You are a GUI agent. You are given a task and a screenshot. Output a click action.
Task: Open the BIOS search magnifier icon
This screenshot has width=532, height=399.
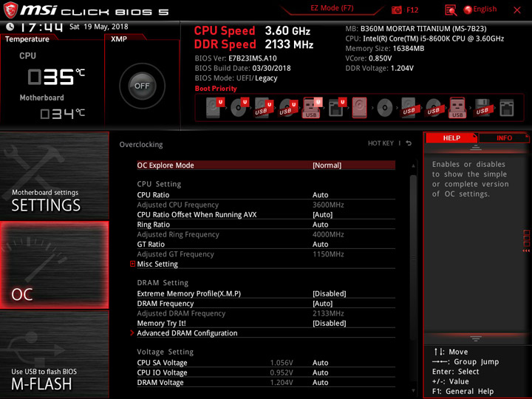(x=451, y=10)
